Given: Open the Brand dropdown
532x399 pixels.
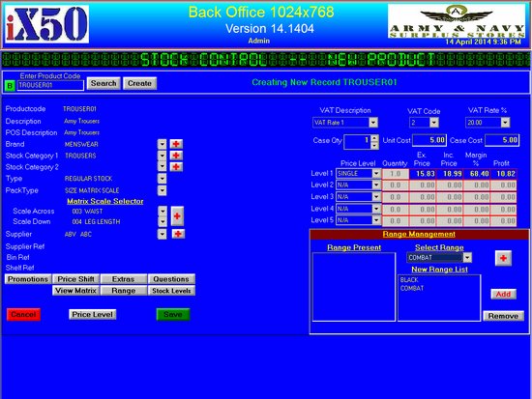Looking at the screenshot, I should pos(162,144).
